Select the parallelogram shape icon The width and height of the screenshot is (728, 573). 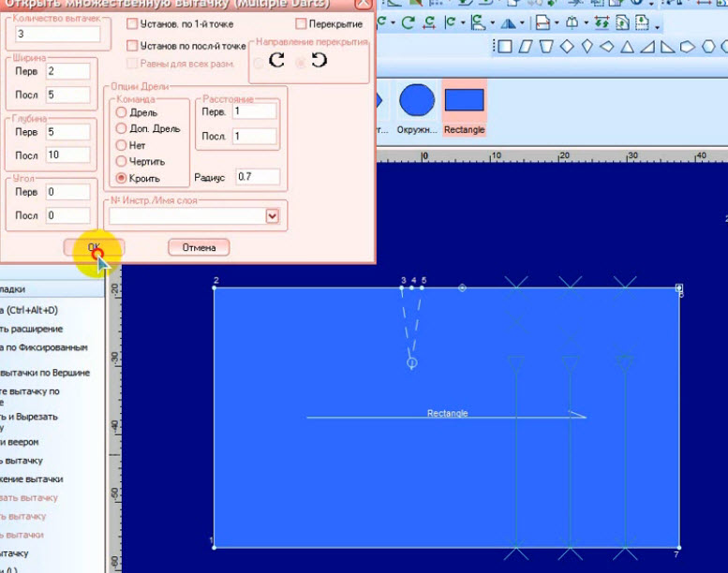coord(526,47)
